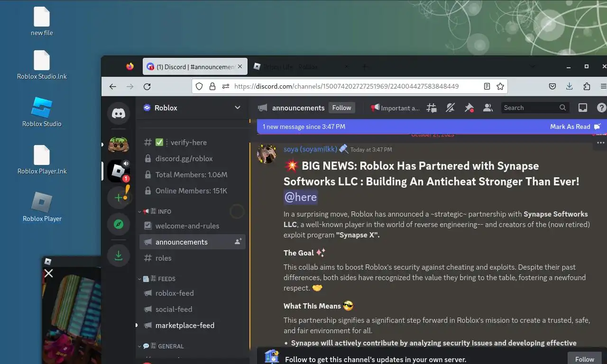This screenshot has width=607, height=364.
Task: Open Firefox extensions puzzle icon
Action: pos(587,86)
